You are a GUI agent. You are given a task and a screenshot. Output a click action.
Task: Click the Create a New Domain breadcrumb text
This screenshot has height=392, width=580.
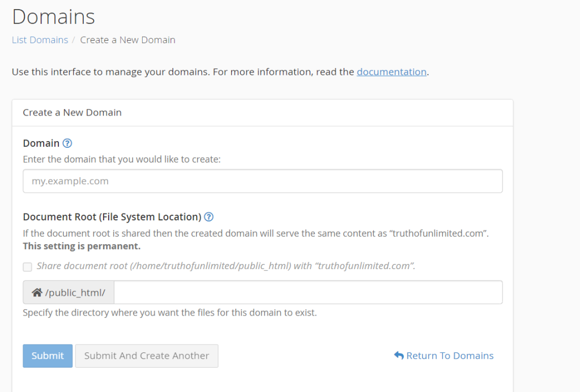(x=127, y=40)
